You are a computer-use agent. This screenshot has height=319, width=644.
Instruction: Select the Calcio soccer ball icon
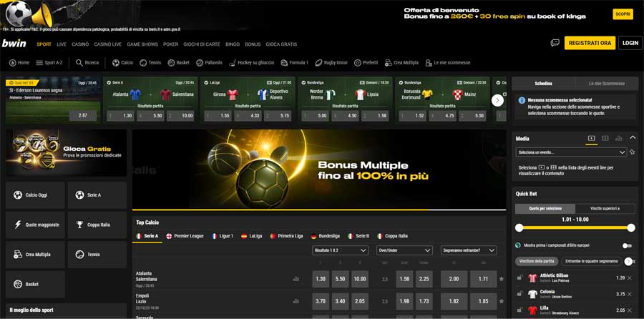click(x=116, y=63)
